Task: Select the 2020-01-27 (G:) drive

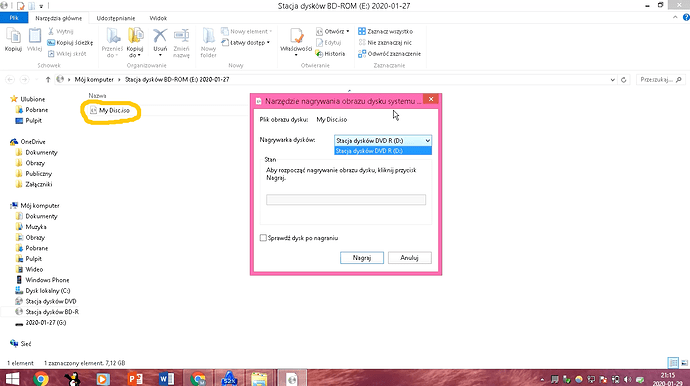Action: tap(40, 323)
